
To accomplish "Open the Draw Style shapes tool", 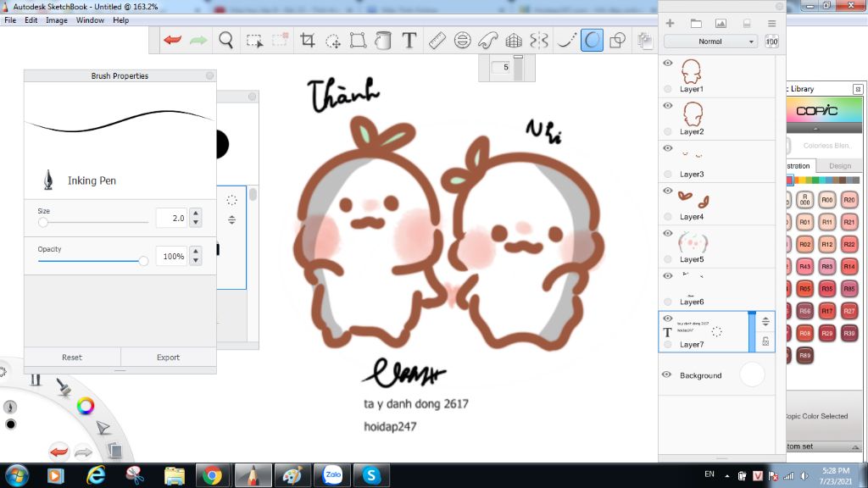I will [617, 40].
